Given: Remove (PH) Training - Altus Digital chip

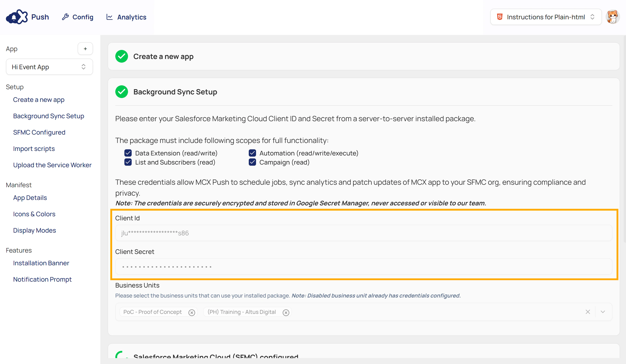Looking at the screenshot, I should [286, 312].
